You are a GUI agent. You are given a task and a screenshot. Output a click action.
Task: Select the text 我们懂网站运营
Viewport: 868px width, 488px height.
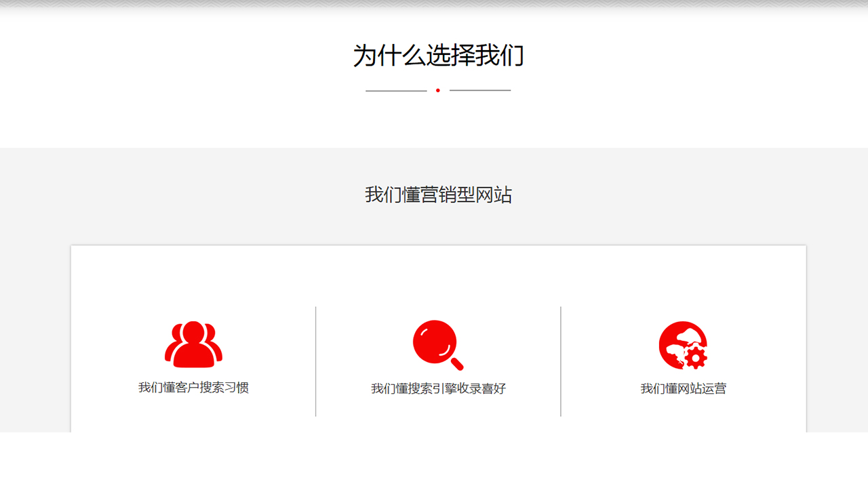point(684,388)
